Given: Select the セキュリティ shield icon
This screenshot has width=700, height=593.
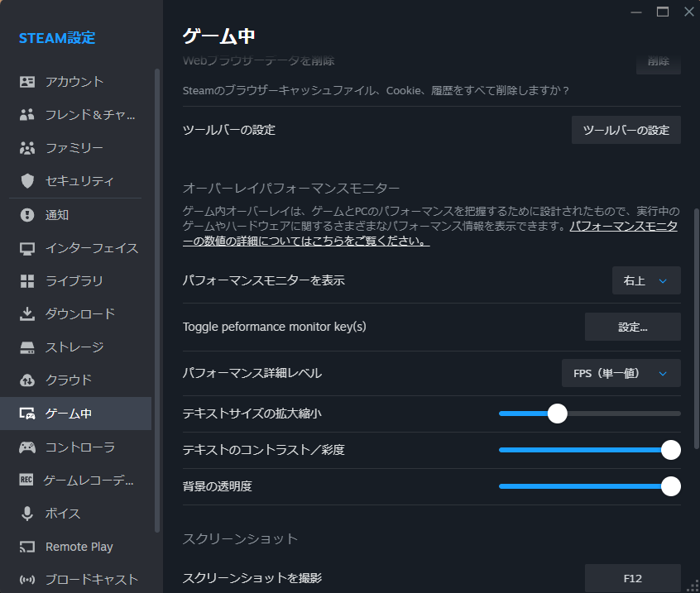Looking at the screenshot, I should (27, 181).
